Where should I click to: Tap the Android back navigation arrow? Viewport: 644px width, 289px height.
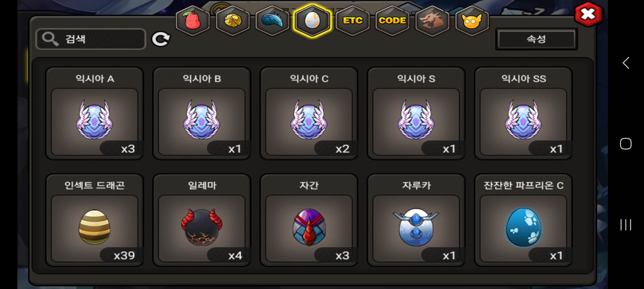[626, 63]
